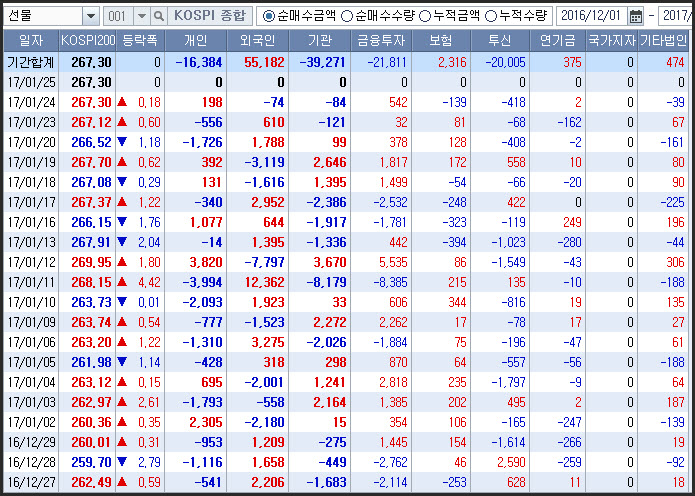Click 기타법인 value -225 on 17/01/17
The height and width of the screenshot is (496, 695).
673,203
